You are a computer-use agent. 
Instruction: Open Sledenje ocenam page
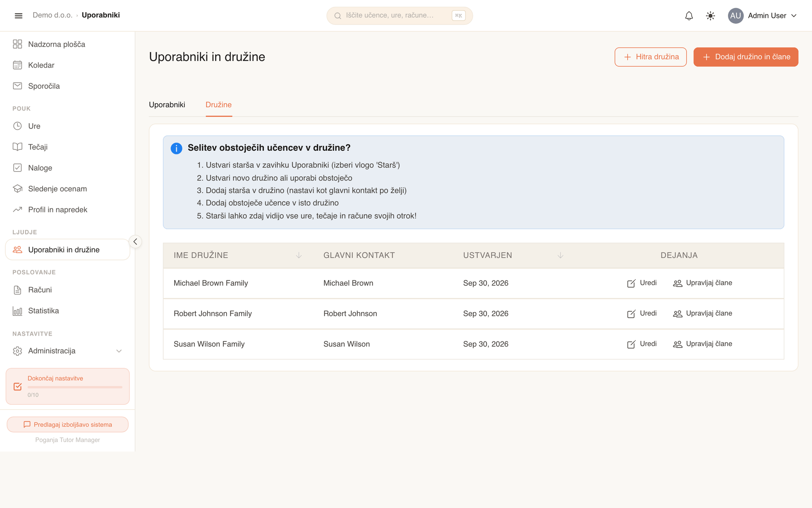(67, 189)
